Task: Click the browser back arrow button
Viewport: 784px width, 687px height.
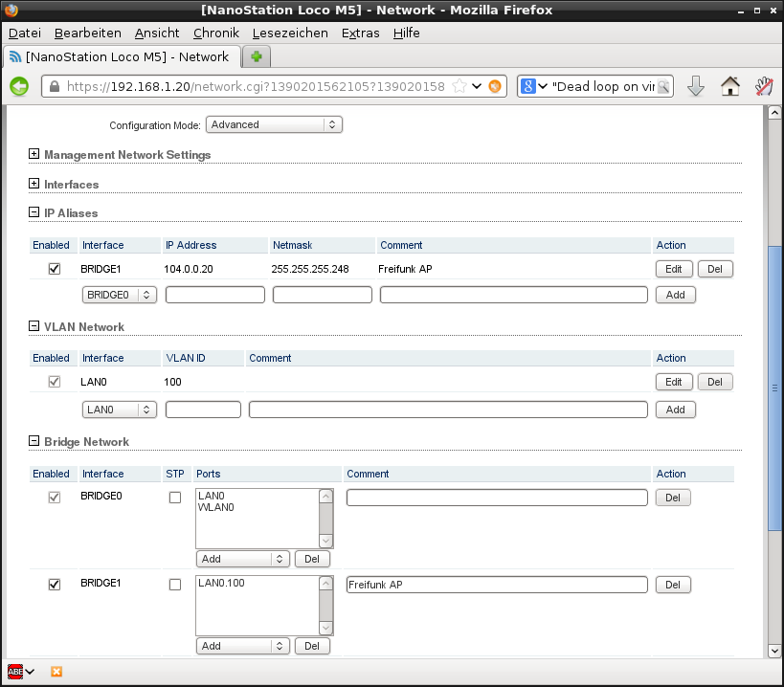Action: point(19,86)
